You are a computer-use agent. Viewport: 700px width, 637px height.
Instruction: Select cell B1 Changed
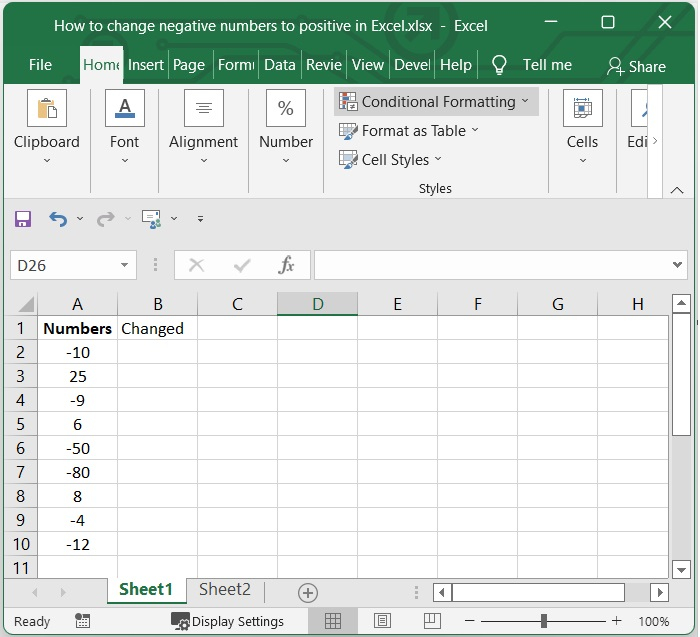point(157,329)
